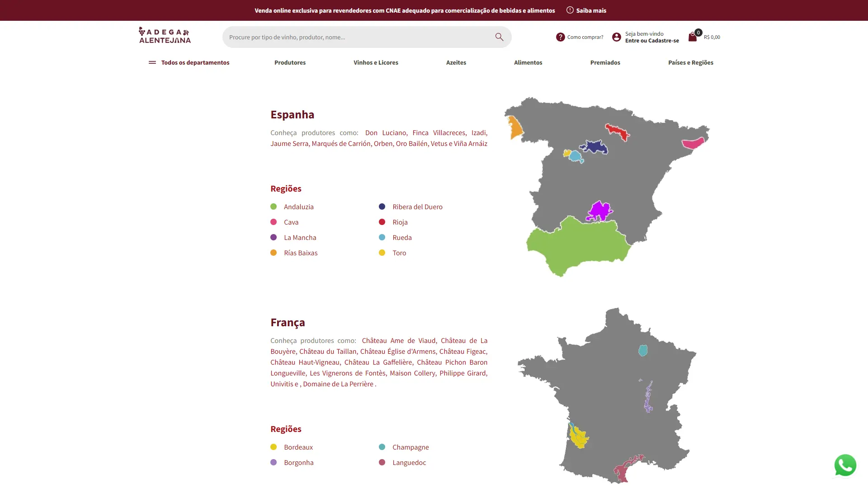
Task: Click the cart total R$ 0,00
Action: (712, 37)
